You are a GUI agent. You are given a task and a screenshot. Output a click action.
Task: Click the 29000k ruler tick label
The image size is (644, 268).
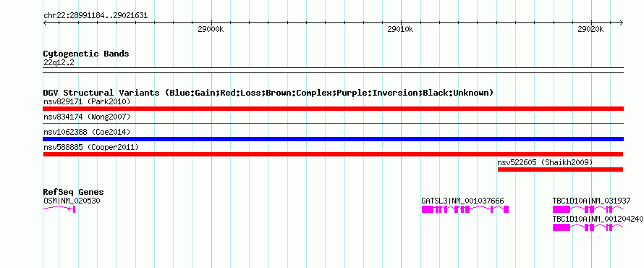click(211, 29)
